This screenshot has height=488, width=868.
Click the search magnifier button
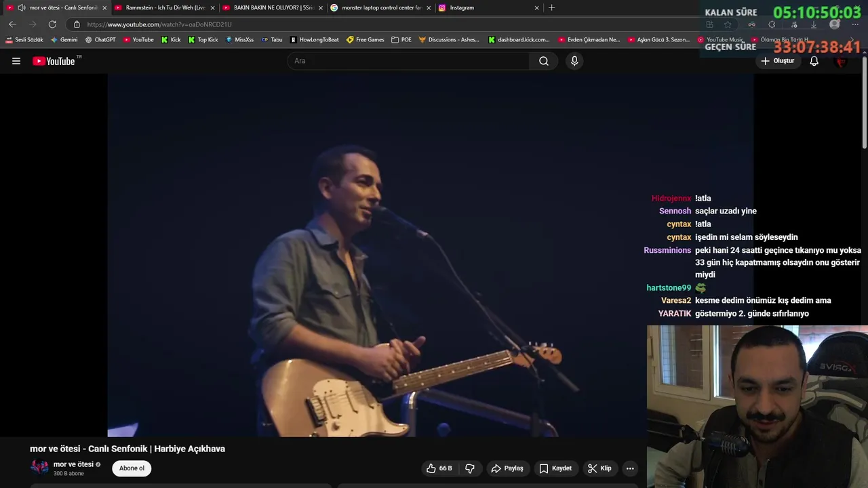point(544,61)
